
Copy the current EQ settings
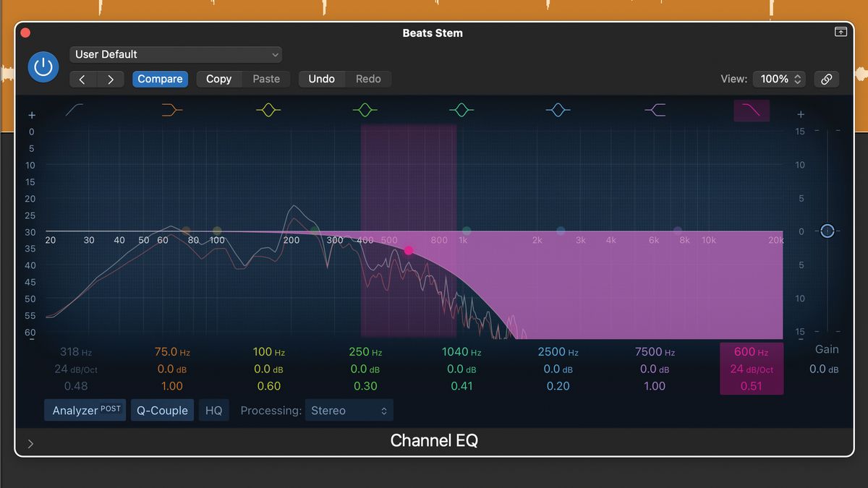(218, 79)
